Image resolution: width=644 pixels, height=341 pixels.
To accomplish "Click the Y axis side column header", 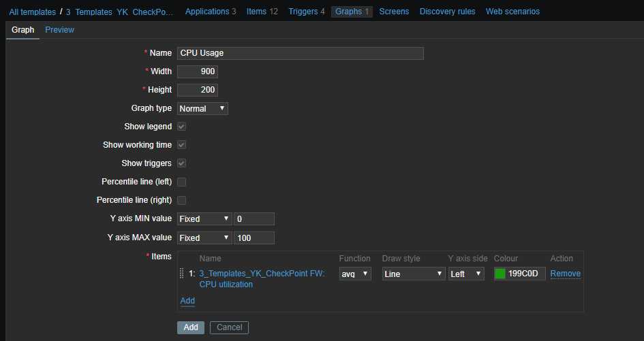I will pyautogui.click(x=467, y=258).
